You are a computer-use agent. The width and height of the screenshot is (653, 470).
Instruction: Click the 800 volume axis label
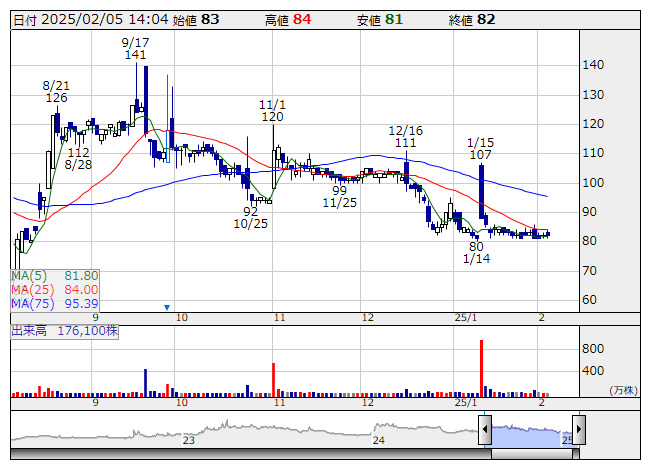[593, 349]
